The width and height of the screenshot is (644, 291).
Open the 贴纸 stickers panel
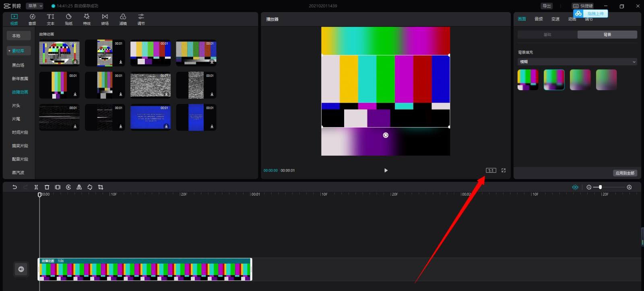pyautogui.click(x=68, y=19)
